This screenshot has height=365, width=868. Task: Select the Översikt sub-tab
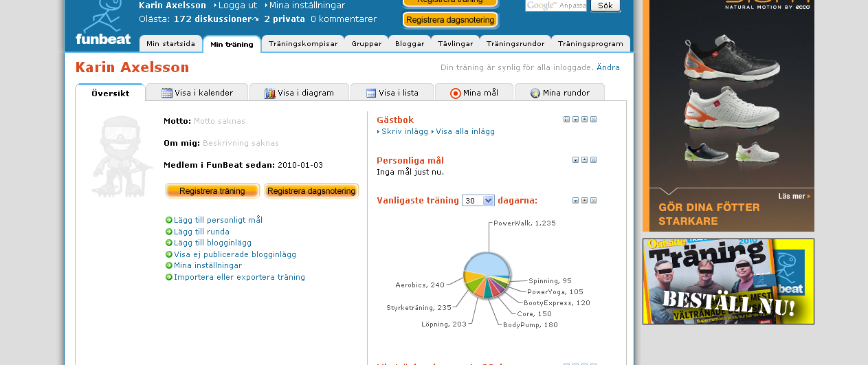[x=110, y=93]
